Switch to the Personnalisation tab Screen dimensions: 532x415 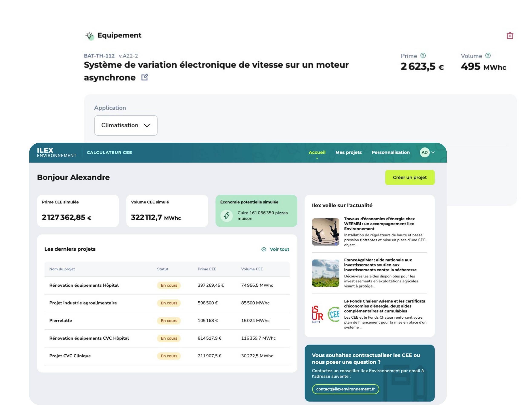(x=390, y=152)
